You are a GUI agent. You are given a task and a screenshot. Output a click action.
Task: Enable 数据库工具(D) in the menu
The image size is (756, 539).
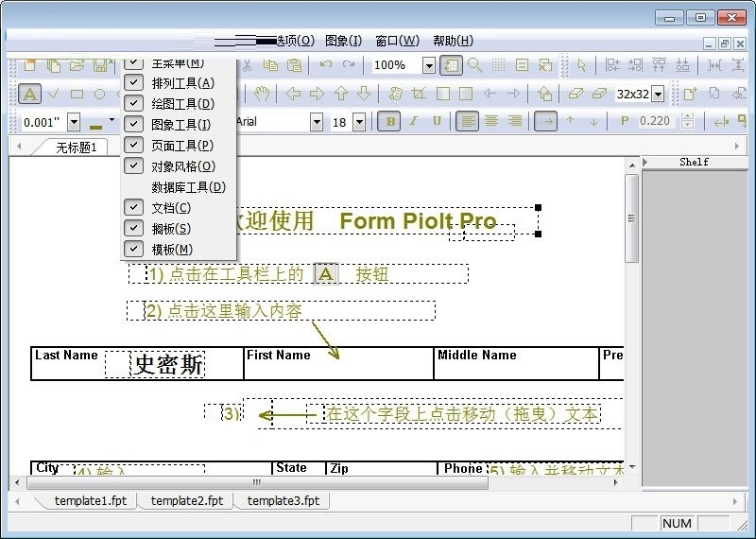pyautogui.click(x=179, y=187)
